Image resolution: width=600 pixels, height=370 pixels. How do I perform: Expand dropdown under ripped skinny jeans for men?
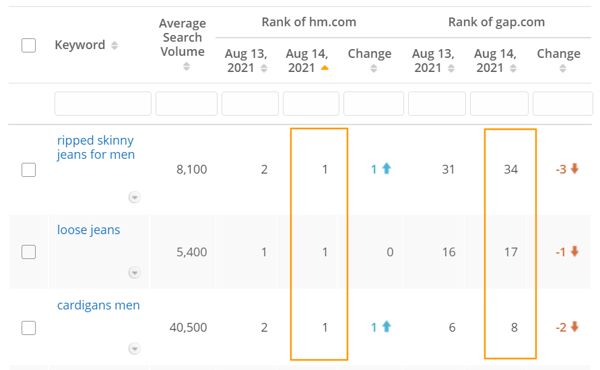[134, 197]
